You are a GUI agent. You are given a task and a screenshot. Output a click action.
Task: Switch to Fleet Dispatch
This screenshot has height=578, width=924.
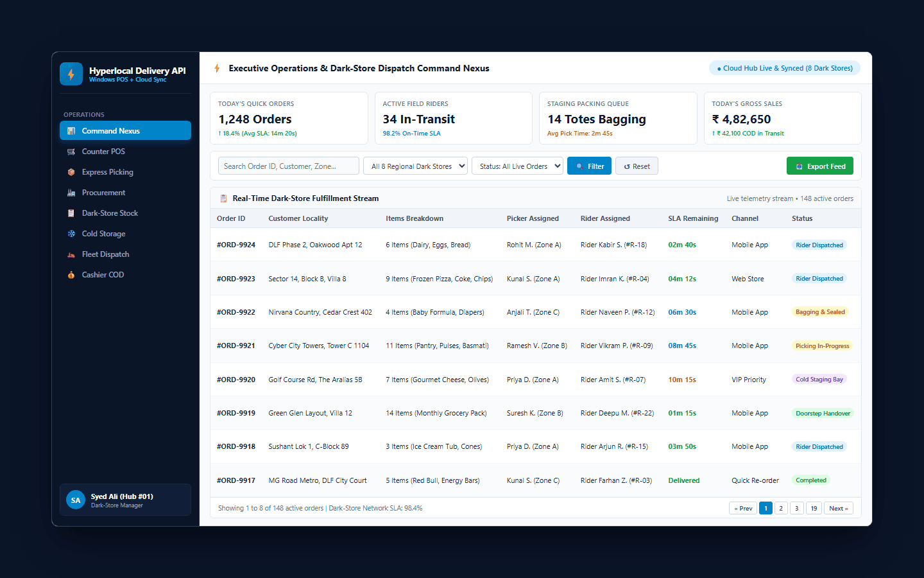(x=125, y=254)
